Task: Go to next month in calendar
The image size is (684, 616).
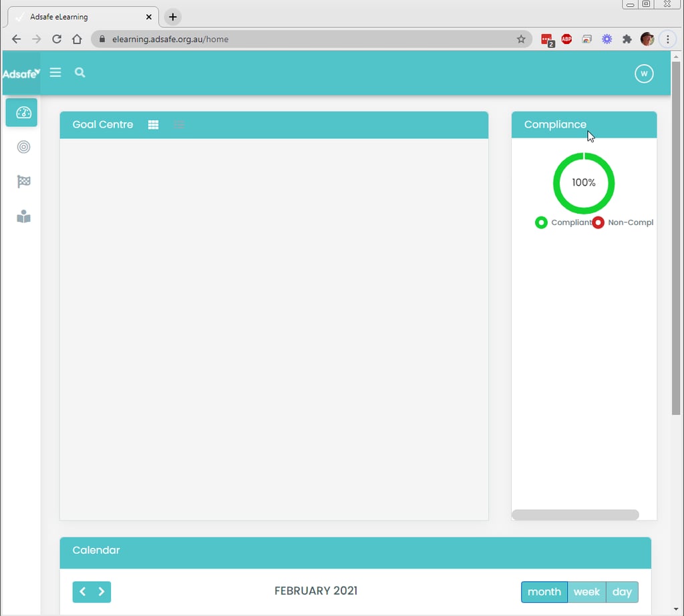Action: [102, 591]
